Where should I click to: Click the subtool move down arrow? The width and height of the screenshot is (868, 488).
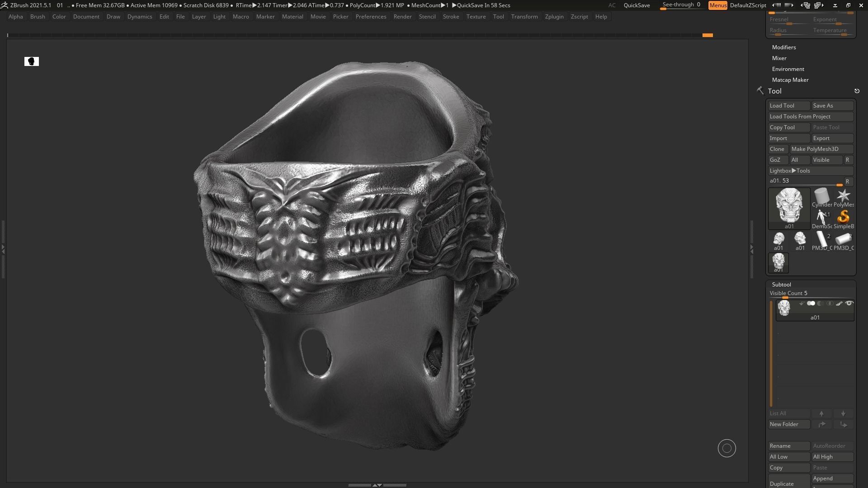843,413
